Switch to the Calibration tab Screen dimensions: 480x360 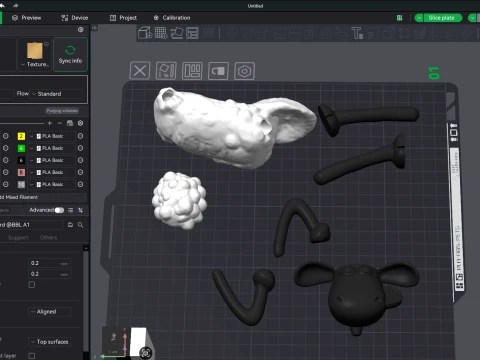(172, 18)
